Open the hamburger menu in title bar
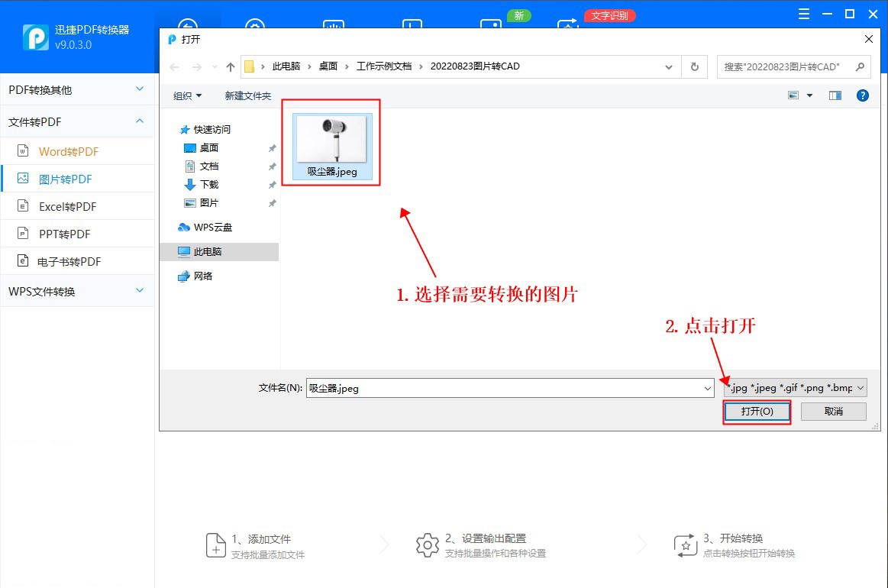The image size is (888, 588). coord(802,13)
